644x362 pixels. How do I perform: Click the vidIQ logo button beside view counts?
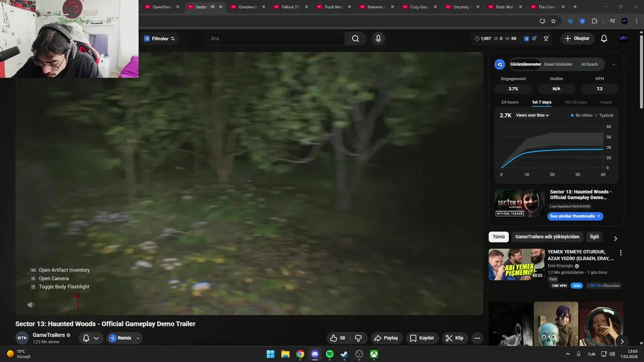pos(526,39)
